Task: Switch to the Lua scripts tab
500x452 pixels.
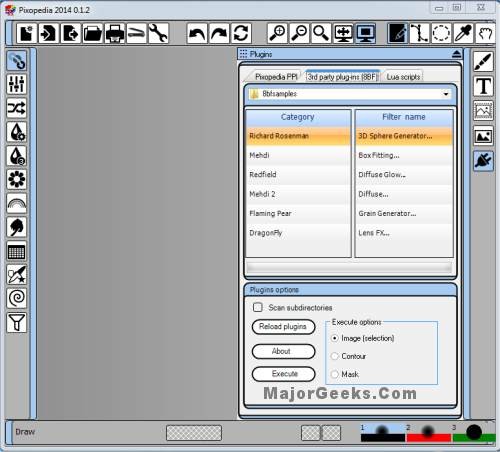Action: coord(403,77)
